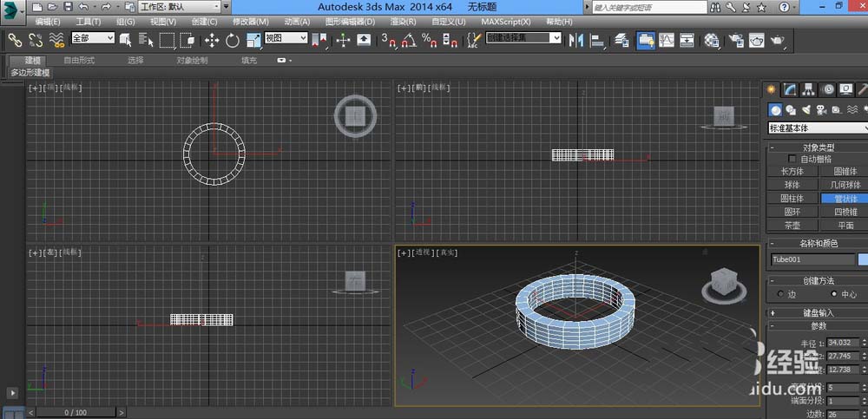Toggle the Spinner Snap icon
The width and height of the screenshot is (868, 419).
tap(450, 40)
